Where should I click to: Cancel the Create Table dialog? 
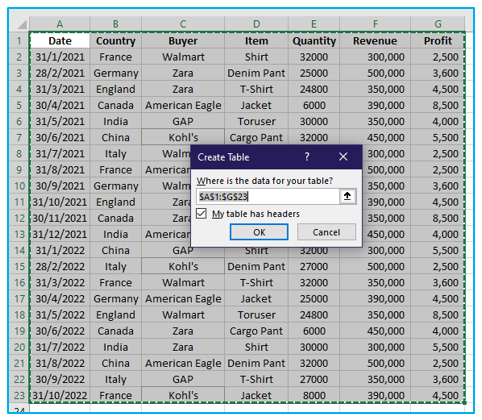click(326, 232)
